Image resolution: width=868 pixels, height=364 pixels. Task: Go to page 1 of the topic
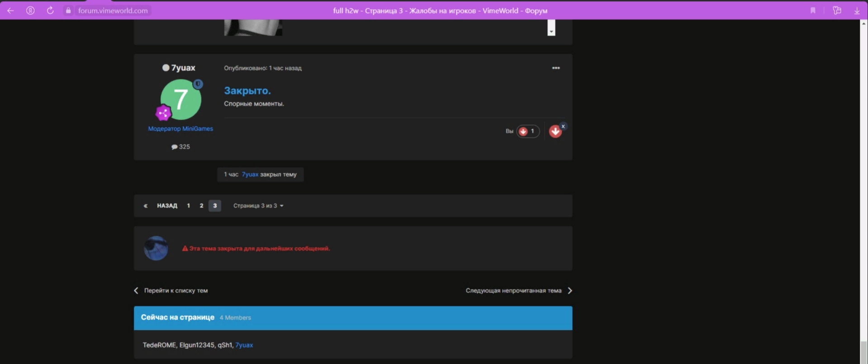189,206
